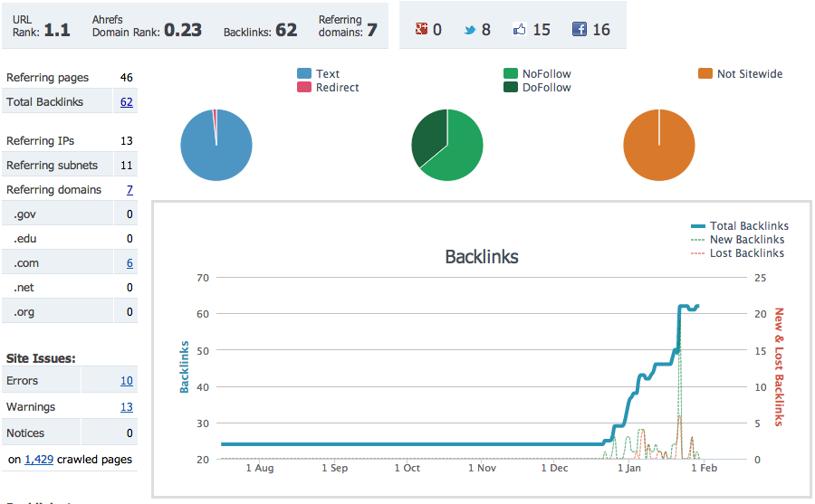Click the green NoFollow legend swatch

click(511, 74)
